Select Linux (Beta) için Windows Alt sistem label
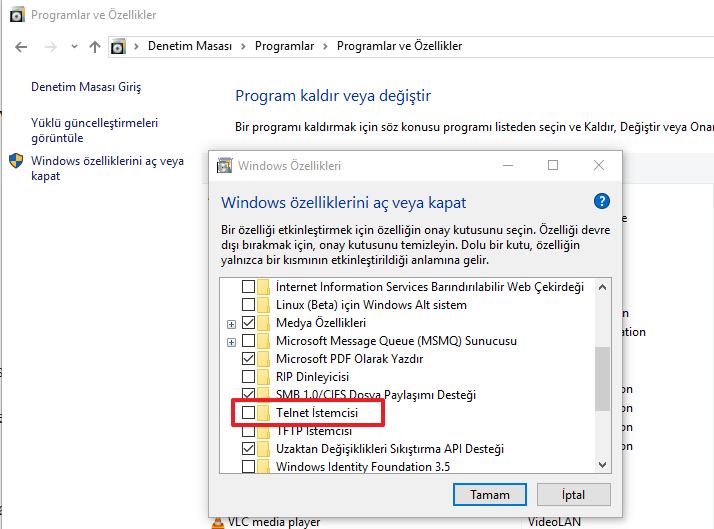 pos(371,305)
